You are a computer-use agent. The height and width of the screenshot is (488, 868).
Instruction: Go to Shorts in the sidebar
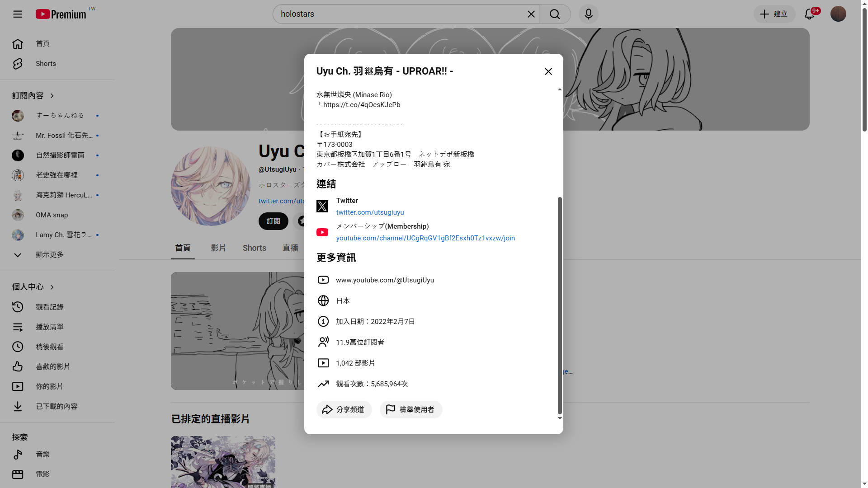point(46,64)
